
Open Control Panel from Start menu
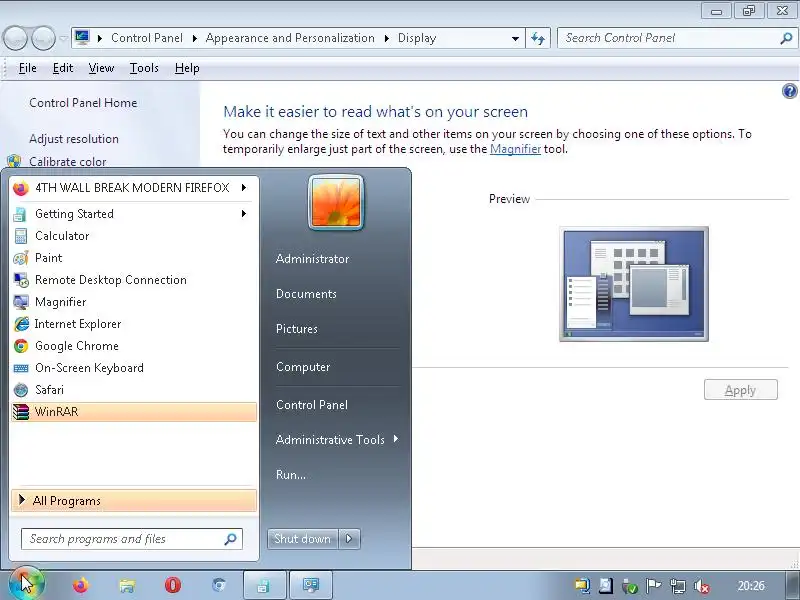tap(312, 405)
